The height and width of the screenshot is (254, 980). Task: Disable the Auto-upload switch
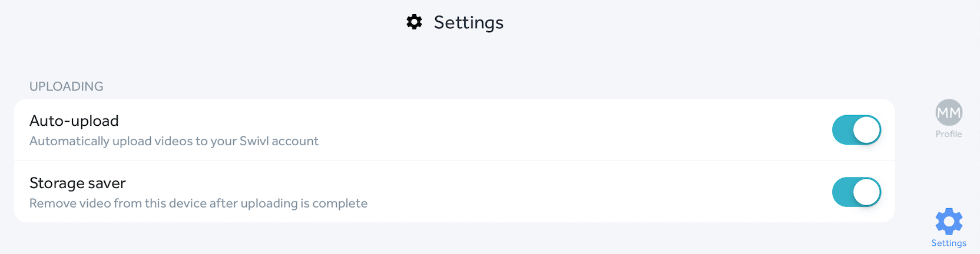pos(856,130)
